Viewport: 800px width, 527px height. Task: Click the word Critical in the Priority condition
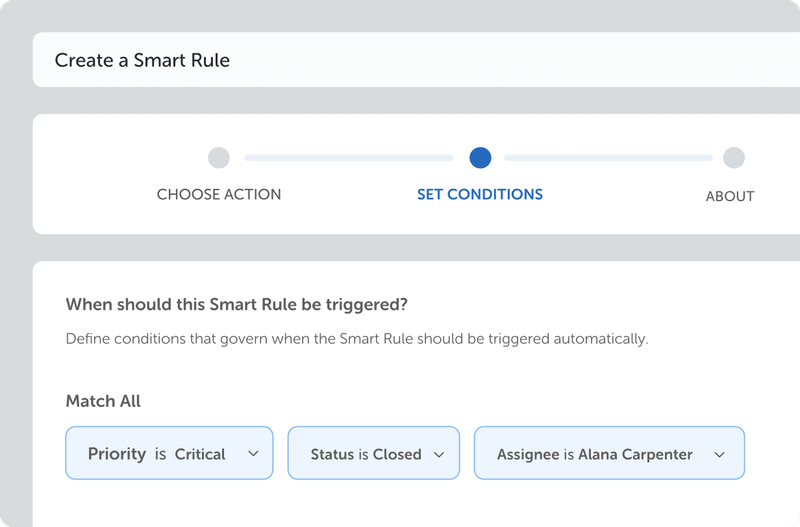pyautogui.click(x=200, y=454)
